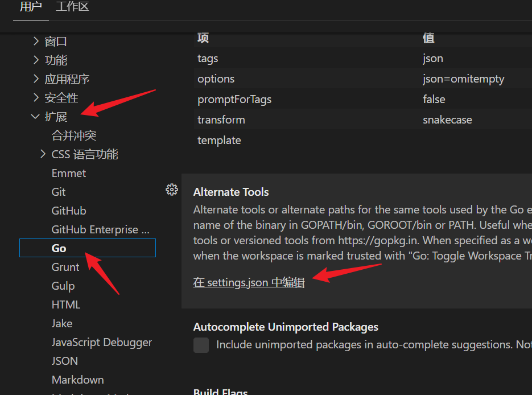Enable Autocomplete Unimported Packages checkbox

[x=201, y=345]
